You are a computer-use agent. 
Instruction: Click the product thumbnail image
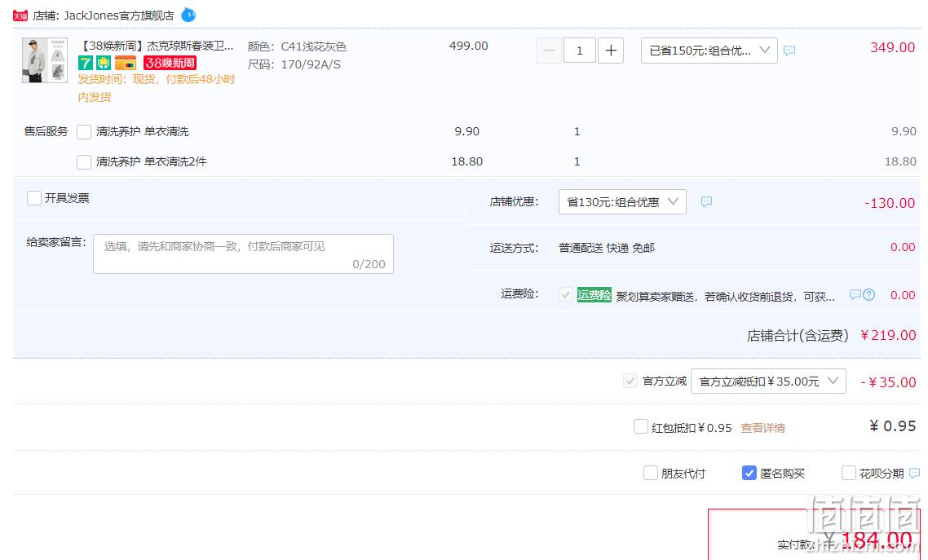point(44,60)
